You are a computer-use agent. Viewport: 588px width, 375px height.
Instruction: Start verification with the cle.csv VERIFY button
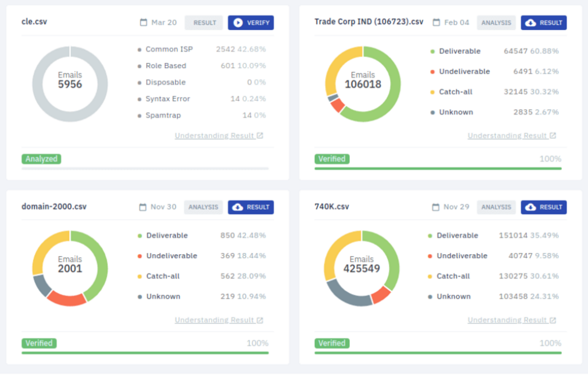251,22
